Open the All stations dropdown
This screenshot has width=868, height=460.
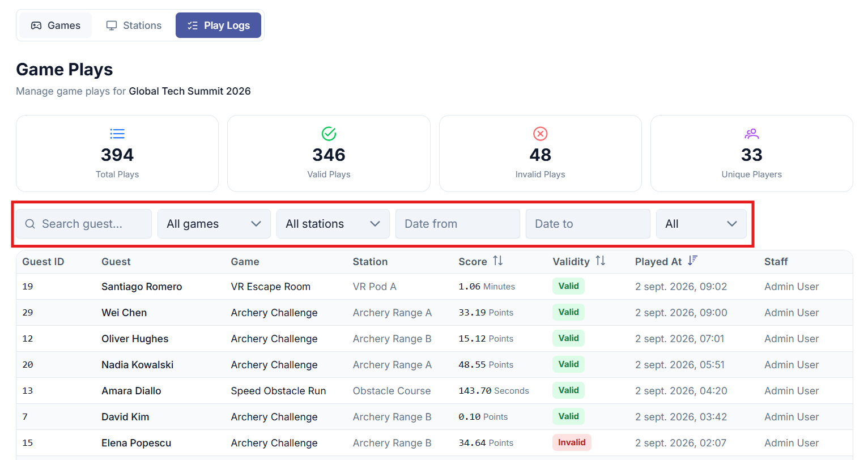[x=333, y=224]
